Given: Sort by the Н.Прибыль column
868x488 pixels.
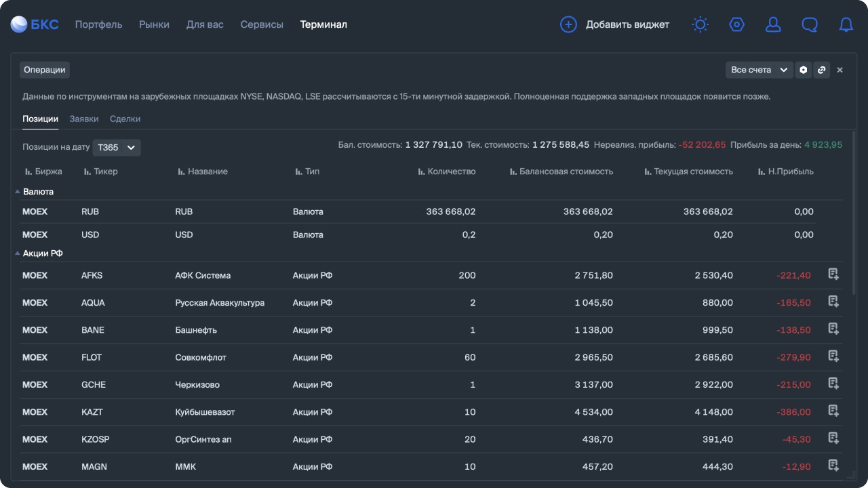Looking at the screenshot, I should point(786,171).
